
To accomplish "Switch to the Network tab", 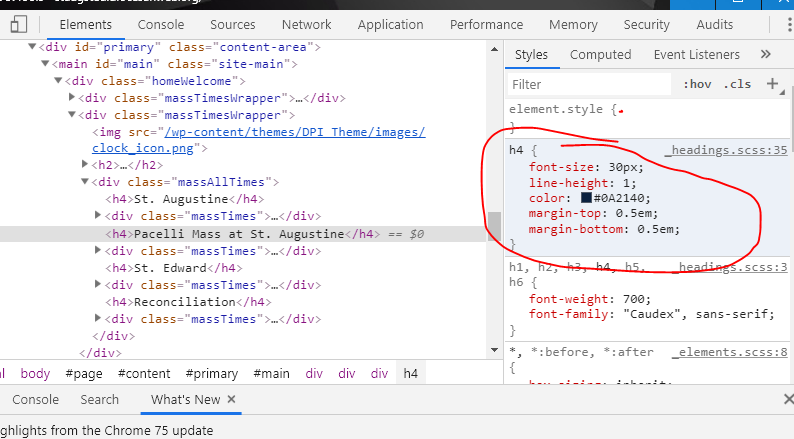I will (x=306, y=24).
